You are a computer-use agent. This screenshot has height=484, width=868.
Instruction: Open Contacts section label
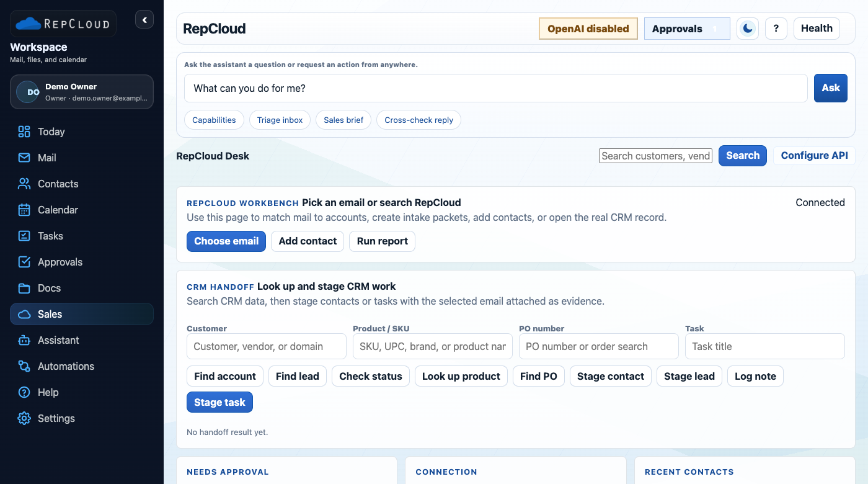pyautogui.click(x=58, y=184)
